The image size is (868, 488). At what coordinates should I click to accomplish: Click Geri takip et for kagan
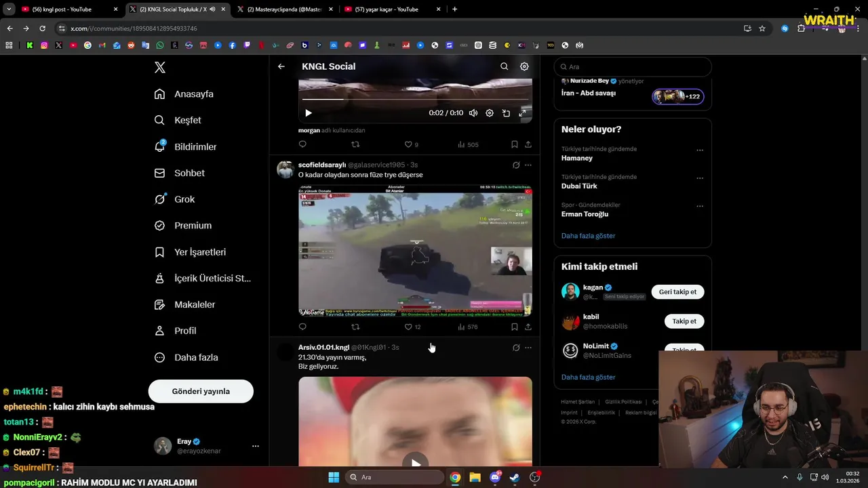(677, 291)
